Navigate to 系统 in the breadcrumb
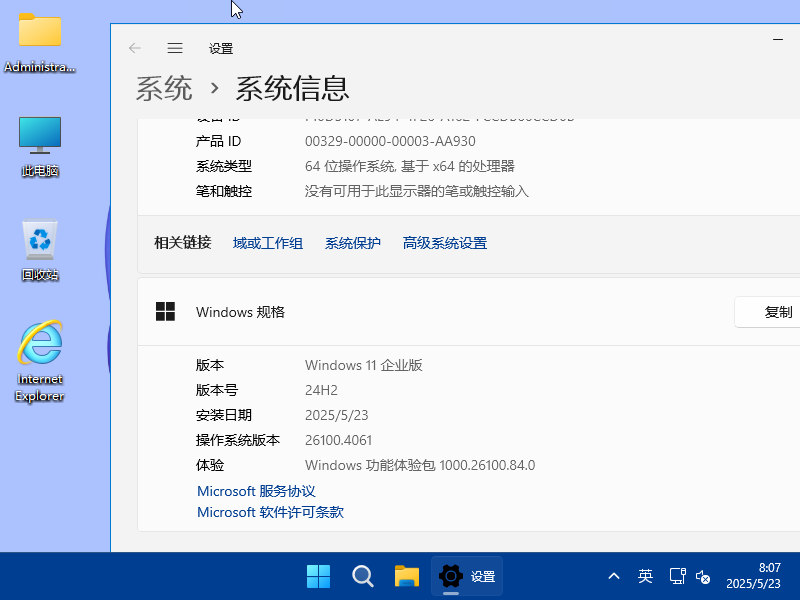 coord(164,88)
